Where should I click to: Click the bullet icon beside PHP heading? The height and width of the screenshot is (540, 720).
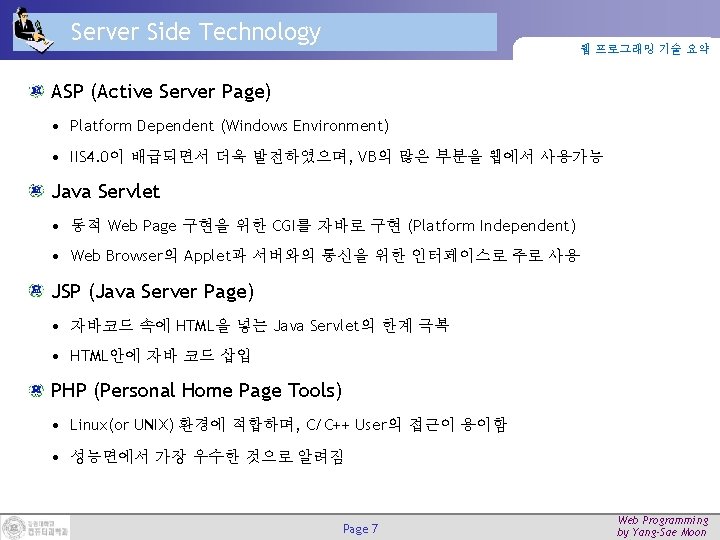click(36, 390)
